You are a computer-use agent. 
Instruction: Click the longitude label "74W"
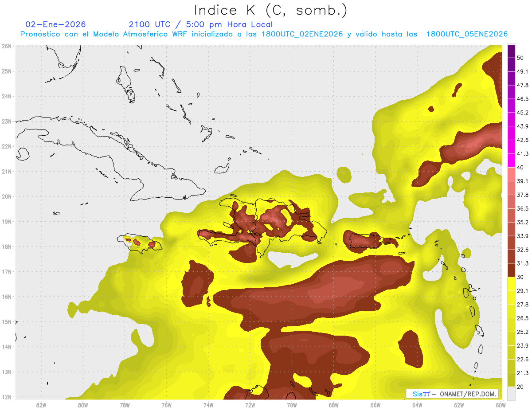[208, 405]
